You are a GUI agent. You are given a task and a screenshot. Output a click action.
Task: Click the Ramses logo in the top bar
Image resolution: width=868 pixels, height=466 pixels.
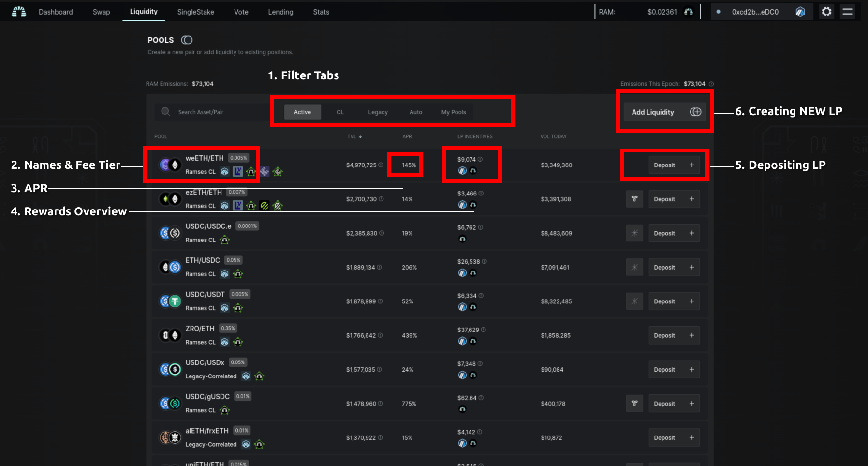[19, 12]
